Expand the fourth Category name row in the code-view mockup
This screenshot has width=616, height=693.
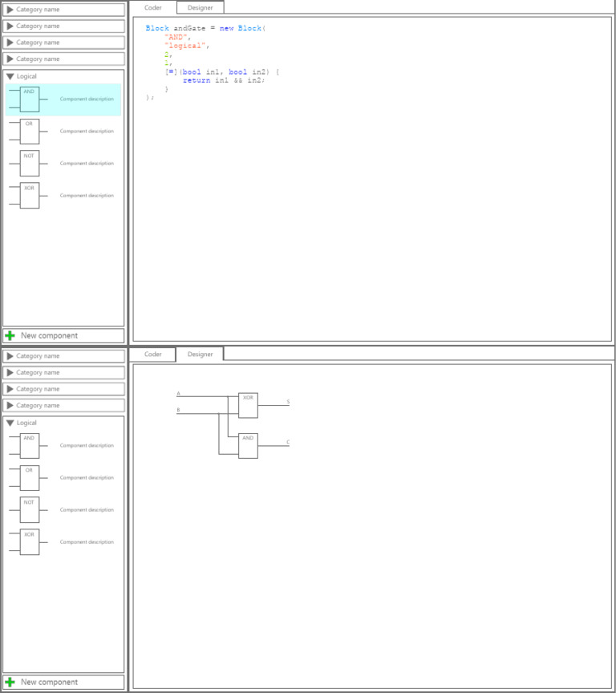click(x=63, y=59)
